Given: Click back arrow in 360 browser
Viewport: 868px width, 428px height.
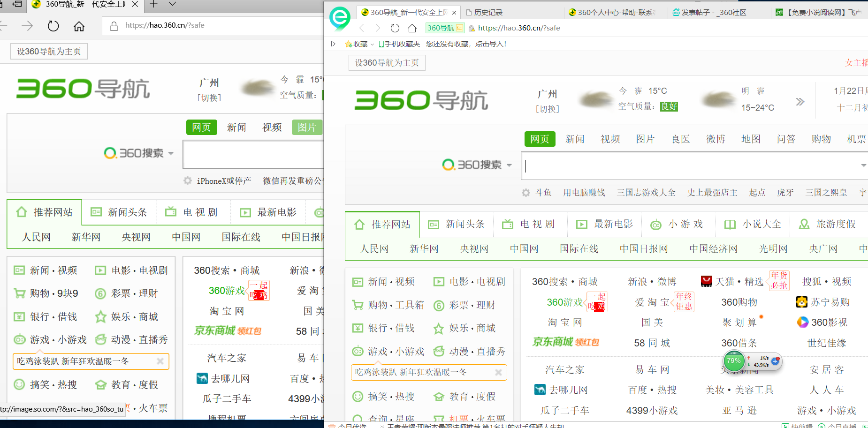Looking at the screenshot, I should [361, 28].
